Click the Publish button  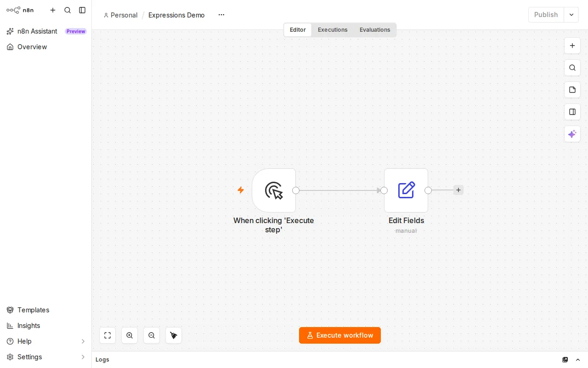pyautogui.click(x=546, y=15)
